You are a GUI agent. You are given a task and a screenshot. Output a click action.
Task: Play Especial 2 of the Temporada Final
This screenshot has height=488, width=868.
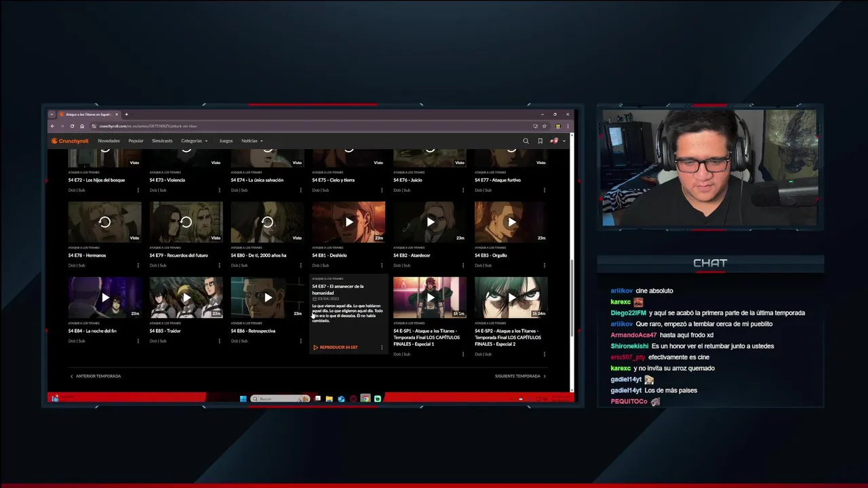[x=511, y=298]
